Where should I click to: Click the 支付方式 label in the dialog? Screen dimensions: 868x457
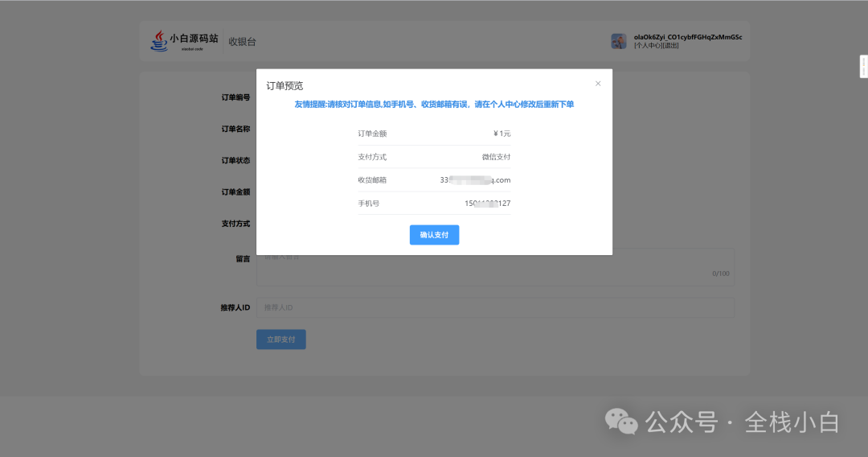point(372,157)
